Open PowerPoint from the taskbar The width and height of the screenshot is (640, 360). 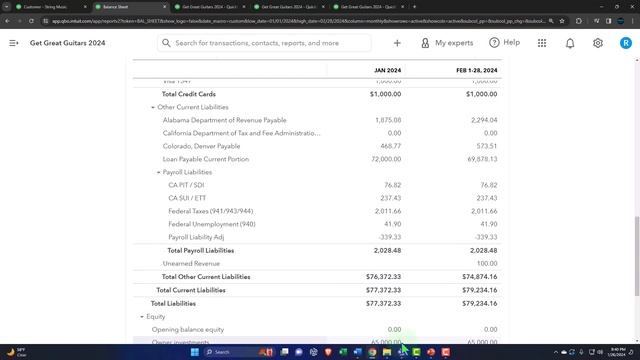pyautogui.click(x=431, y=352)
